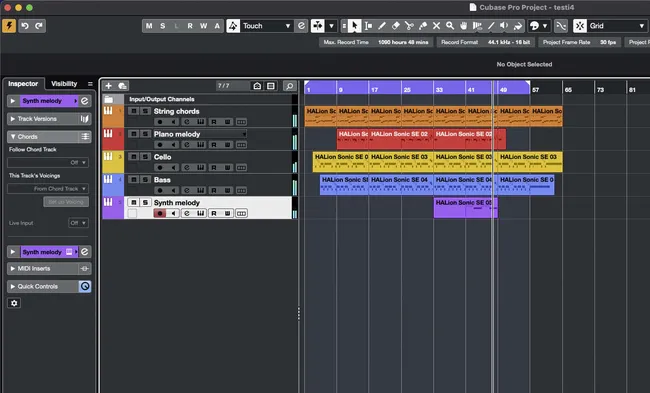The height and width of the screenshot is (393, 650).
Task: Select the Split scissors tool
Action: pos(409,26)
